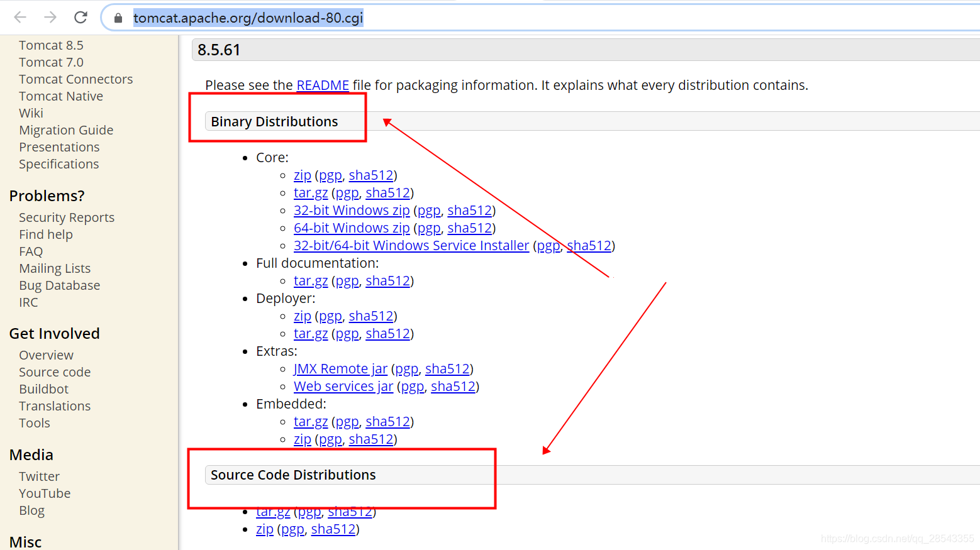Visit the YouTube link
980x550 pixels.
tap(45, 493)
